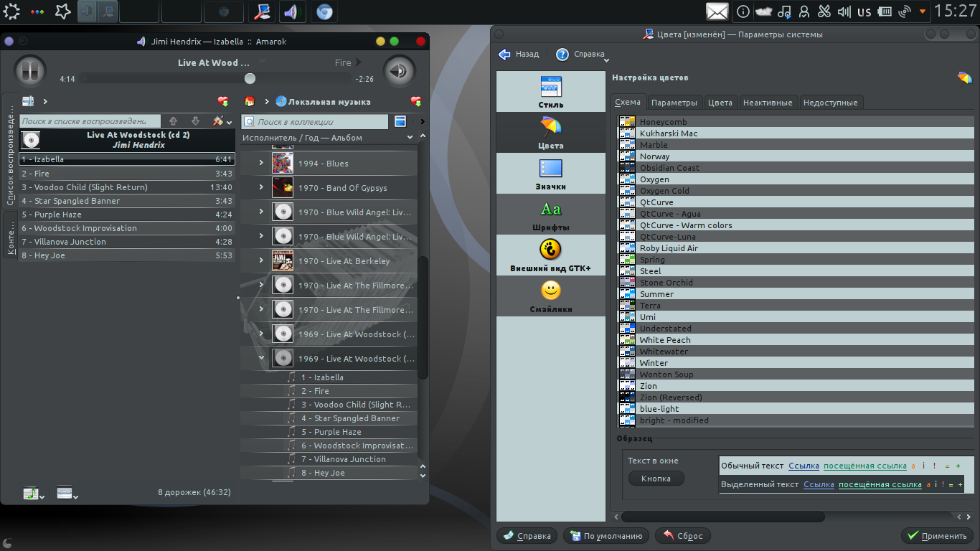The width and height of the screenshot is (980, 551).
Task: Select the Oxygen Cold color scheme
Action: coord(796,191)
